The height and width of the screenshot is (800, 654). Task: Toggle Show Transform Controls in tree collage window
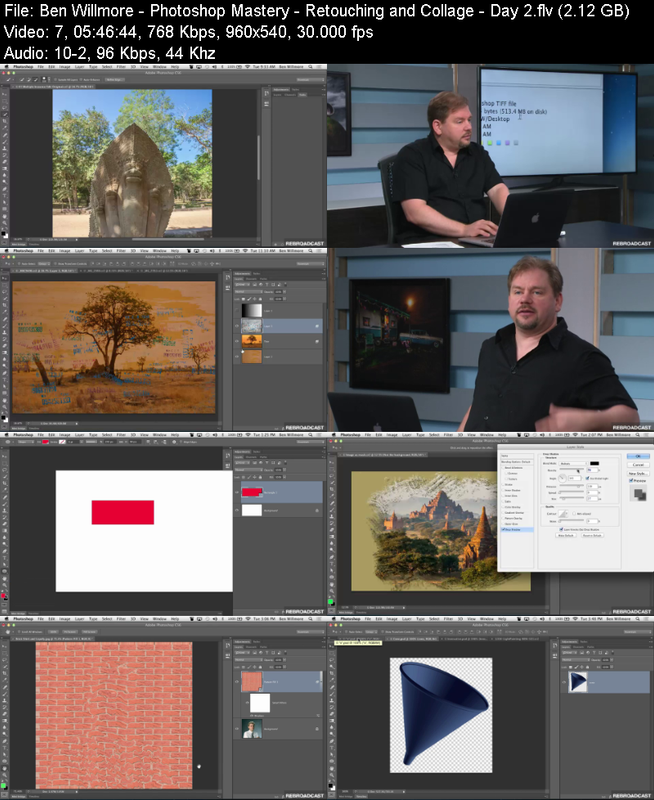(x=55, y=264)
